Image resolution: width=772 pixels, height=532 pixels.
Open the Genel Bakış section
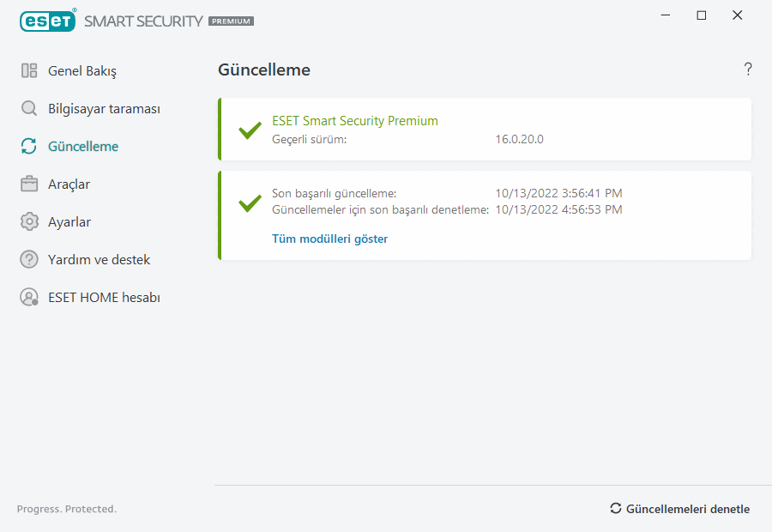81,71
